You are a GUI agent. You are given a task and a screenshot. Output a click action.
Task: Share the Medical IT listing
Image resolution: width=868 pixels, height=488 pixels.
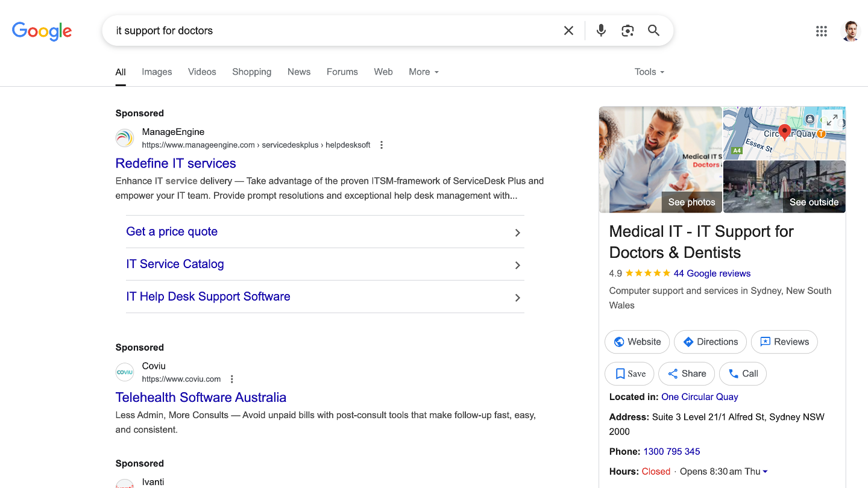tap(687, 374)
